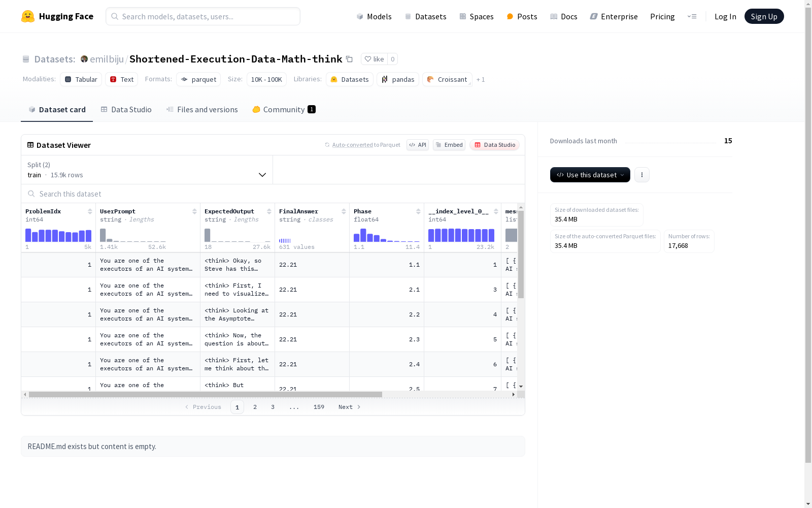Click the Sign Up button
812x508 pixels.
764,16
